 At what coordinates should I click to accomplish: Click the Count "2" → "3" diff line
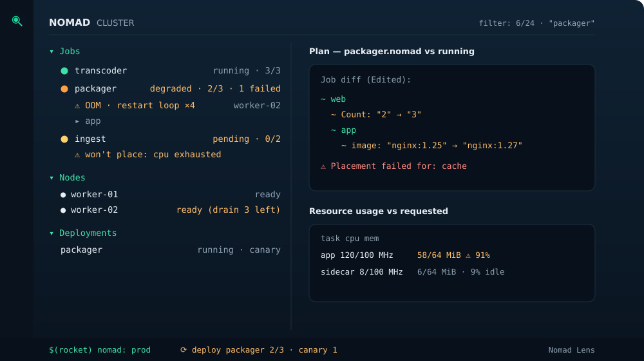pyautogui.click(x=376, y=115)
